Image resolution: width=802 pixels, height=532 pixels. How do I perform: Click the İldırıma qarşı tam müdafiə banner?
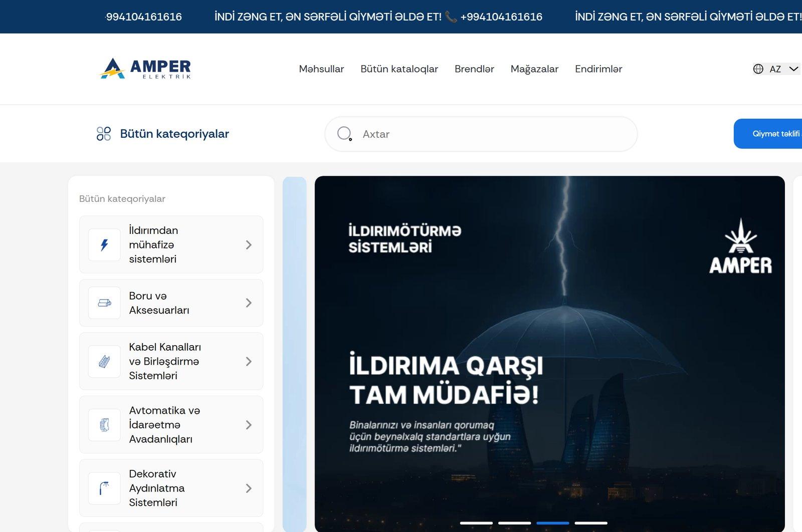pos(549,354)
